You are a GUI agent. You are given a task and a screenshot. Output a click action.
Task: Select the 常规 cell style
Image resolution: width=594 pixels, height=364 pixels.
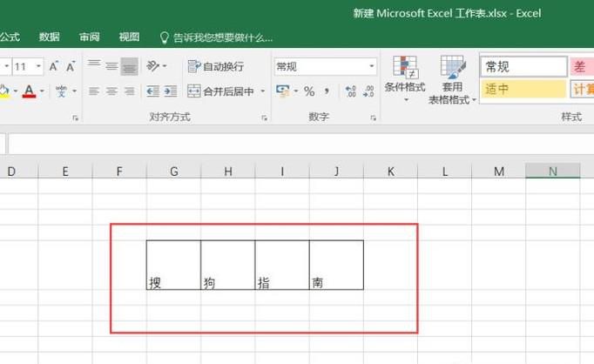tap(523, 67)
